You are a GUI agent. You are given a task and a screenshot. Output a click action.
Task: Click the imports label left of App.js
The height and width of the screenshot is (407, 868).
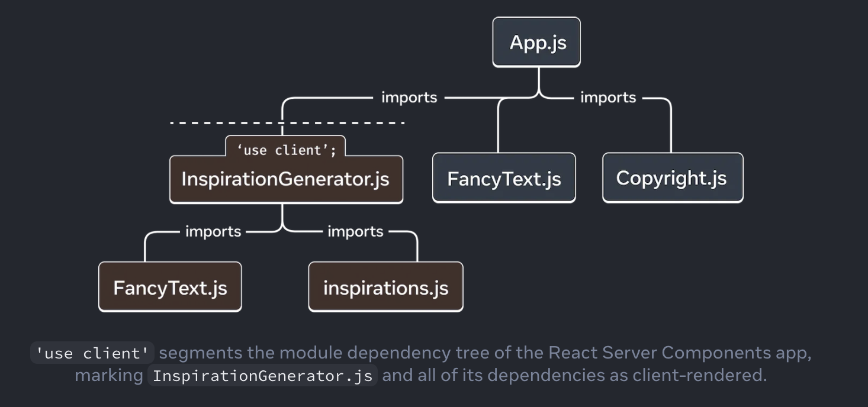(409, 97)
